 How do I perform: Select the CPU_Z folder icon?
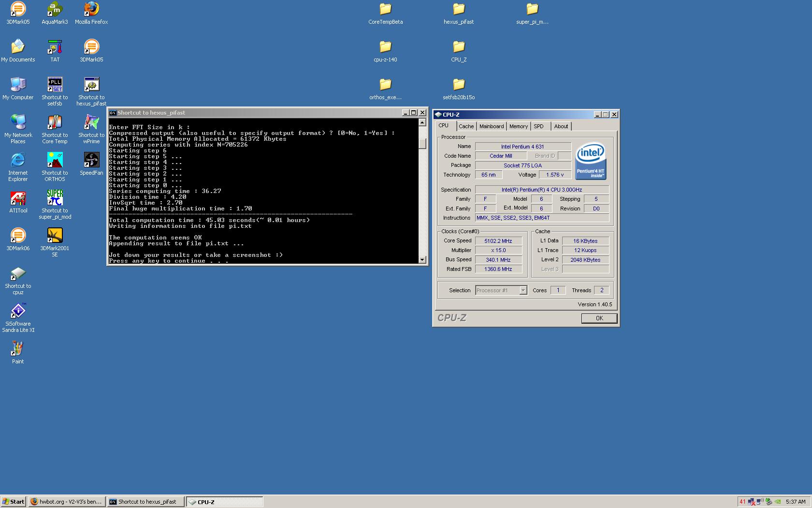coord(459,51)
